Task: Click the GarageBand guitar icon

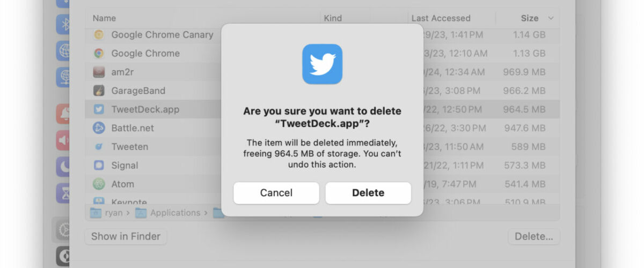Action: coord(99,91)
